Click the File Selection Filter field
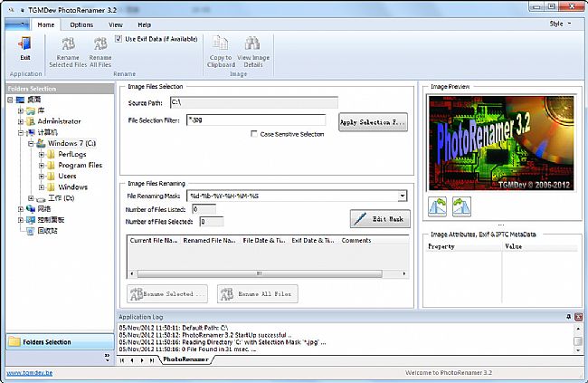This screenshot has height=383, width=588. click(256, 120)
